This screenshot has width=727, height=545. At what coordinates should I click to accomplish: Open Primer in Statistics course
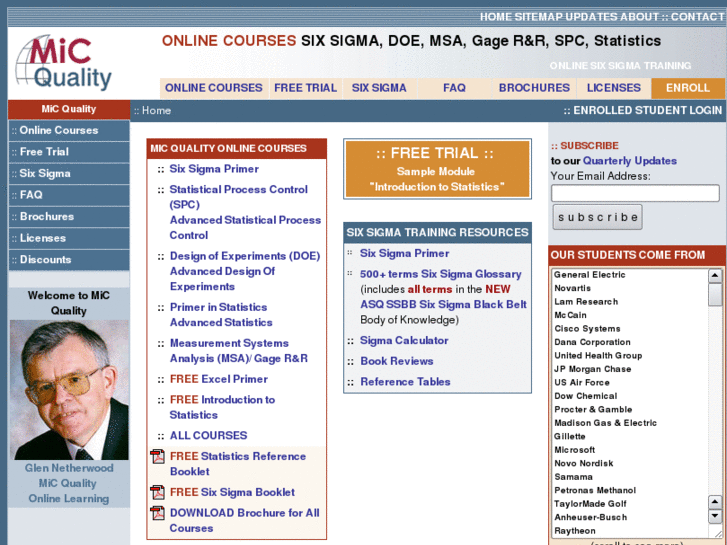218,307
